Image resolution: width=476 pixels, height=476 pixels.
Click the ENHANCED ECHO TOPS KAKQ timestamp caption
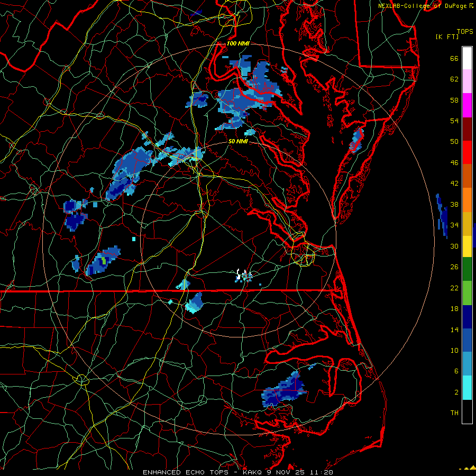pyautogui.click(x=238, y=472)
